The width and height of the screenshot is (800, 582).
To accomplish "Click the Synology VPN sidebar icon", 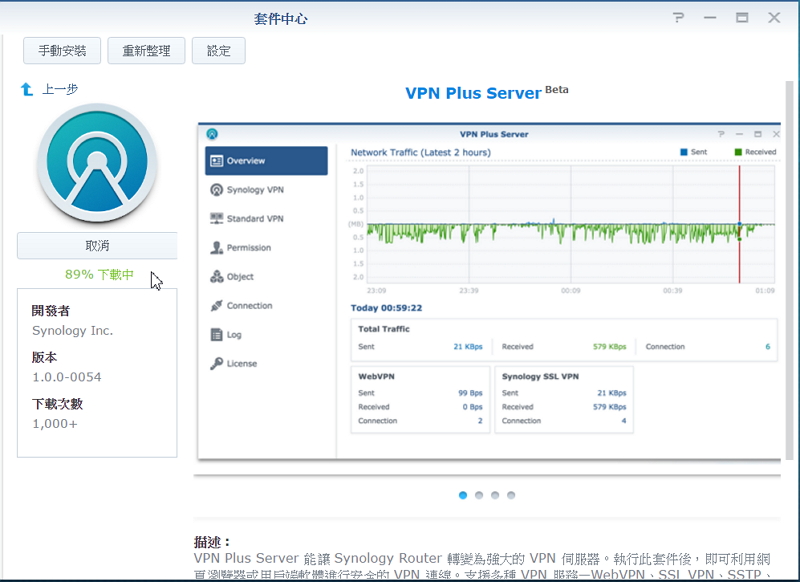I will tap(216, 190).
